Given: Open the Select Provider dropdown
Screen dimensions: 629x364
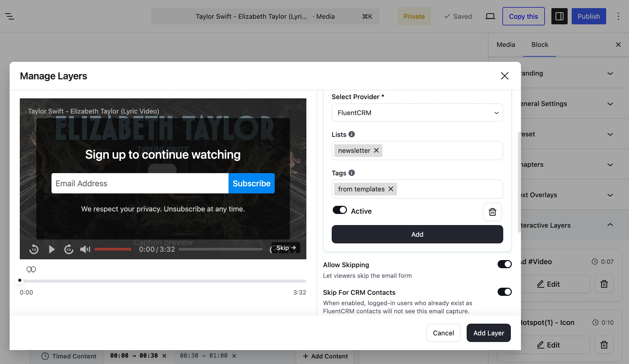Looking at the screenshot, I should (417, 113).
